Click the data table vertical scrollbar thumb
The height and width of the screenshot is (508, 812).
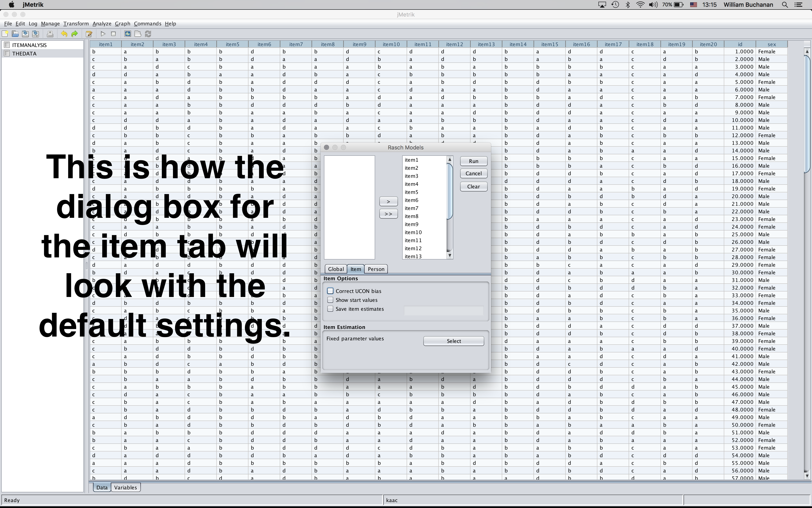807,114
